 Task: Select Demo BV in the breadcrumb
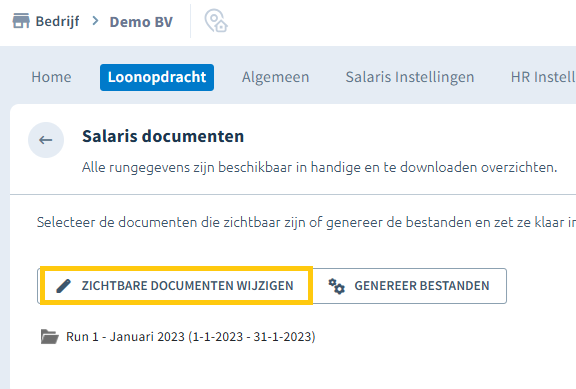click(141, 22)
